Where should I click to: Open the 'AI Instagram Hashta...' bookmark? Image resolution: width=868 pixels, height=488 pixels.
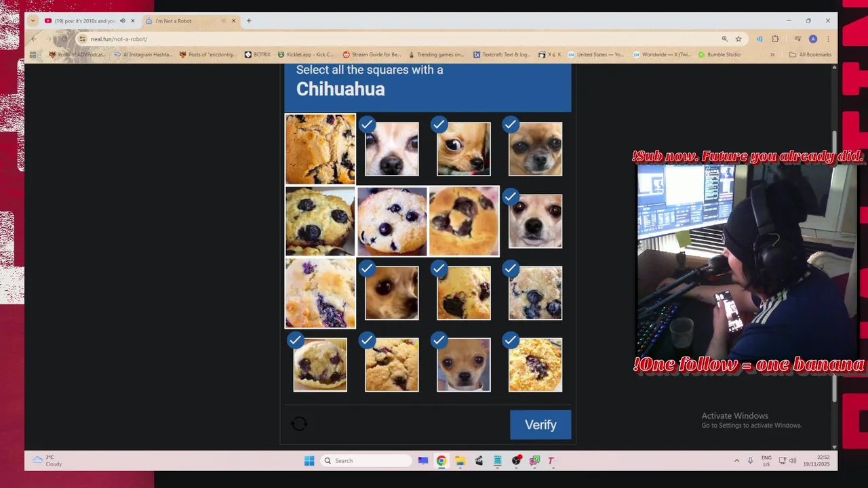coord(143,55)
